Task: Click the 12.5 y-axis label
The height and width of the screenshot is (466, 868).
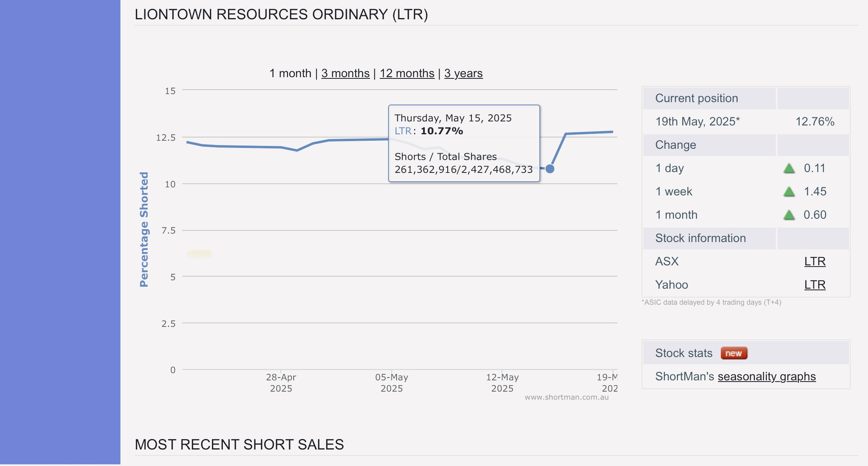Action: [x=166, y=138]
